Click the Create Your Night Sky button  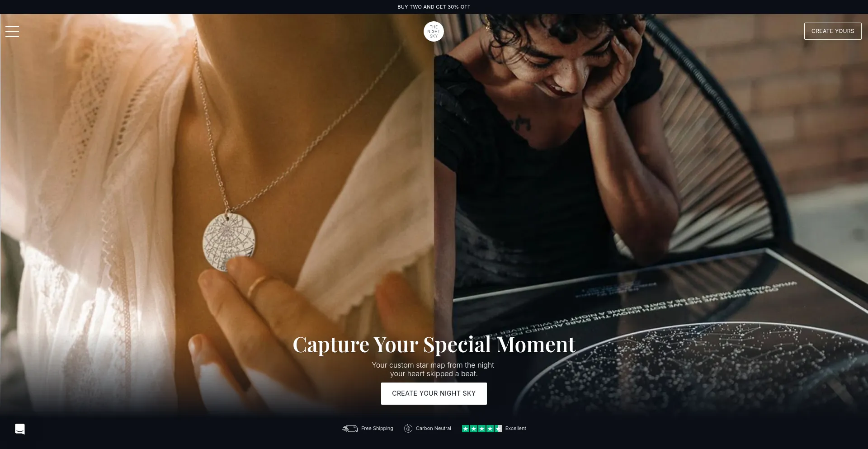pyautogui.click(x=434, y=393)
